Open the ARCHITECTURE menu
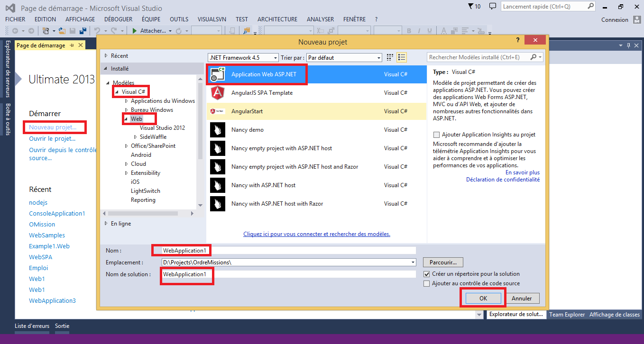Screen dimensions: 644x344 tap(277, 19)
